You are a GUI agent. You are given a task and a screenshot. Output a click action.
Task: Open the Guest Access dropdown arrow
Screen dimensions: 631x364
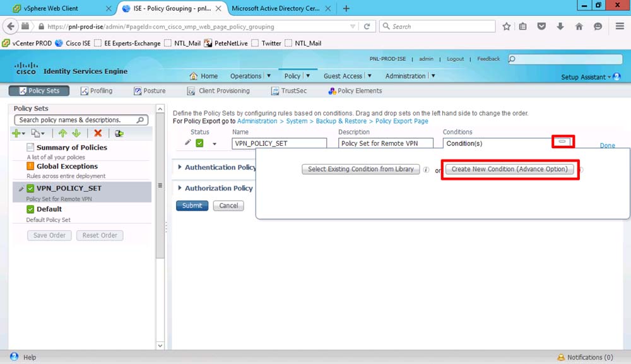click(x=369, y=76)
